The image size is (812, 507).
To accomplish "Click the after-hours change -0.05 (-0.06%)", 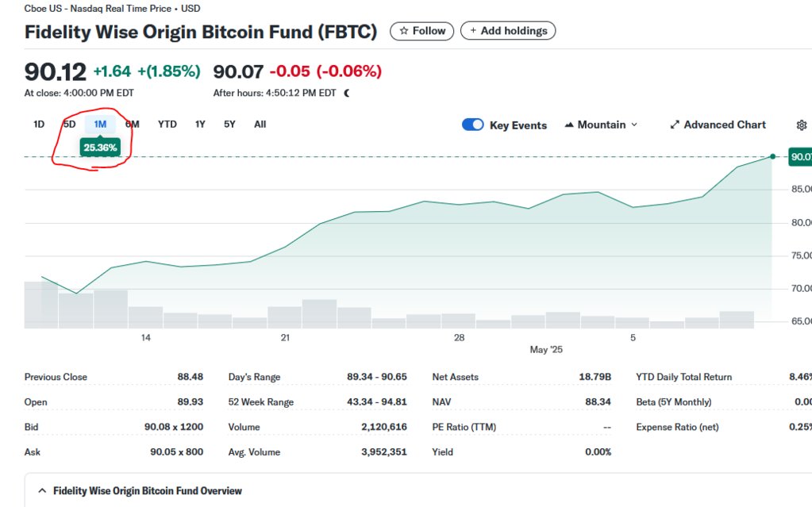I will pyautogui.click(x=325, y=71).
